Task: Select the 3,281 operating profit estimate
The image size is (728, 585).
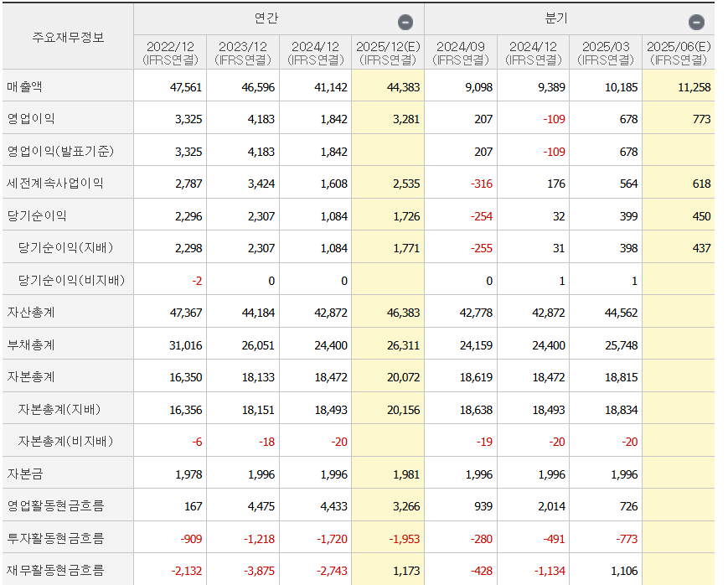Action: click(406, 119)
